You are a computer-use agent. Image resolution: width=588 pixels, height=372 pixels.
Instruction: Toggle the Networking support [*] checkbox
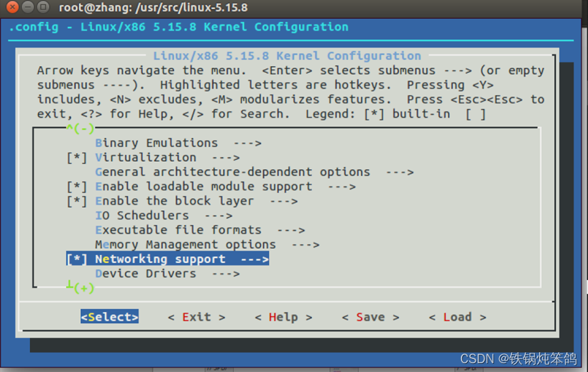tap(77, 259)
